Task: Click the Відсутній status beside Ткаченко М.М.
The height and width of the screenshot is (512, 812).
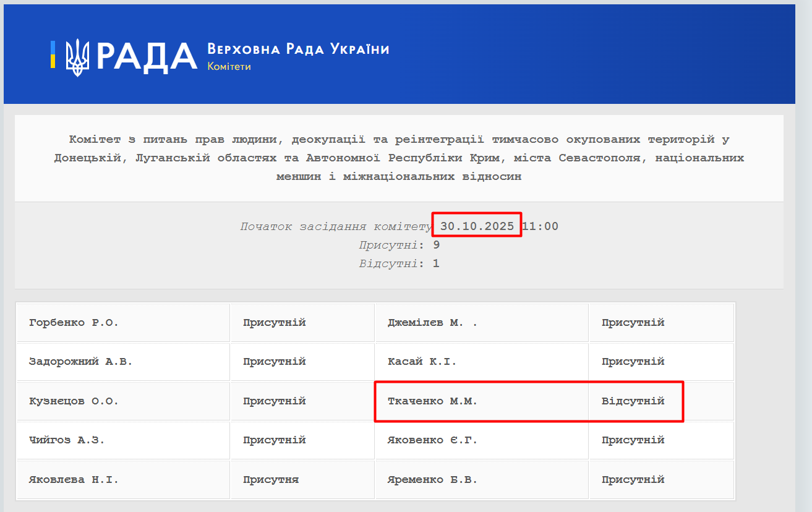Action: coord(633,401)
